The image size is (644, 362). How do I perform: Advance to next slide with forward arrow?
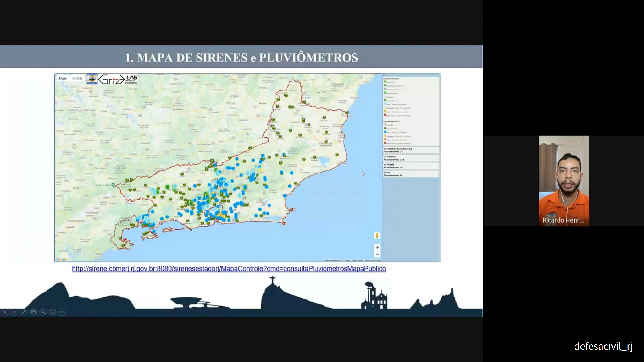(14, 312)
